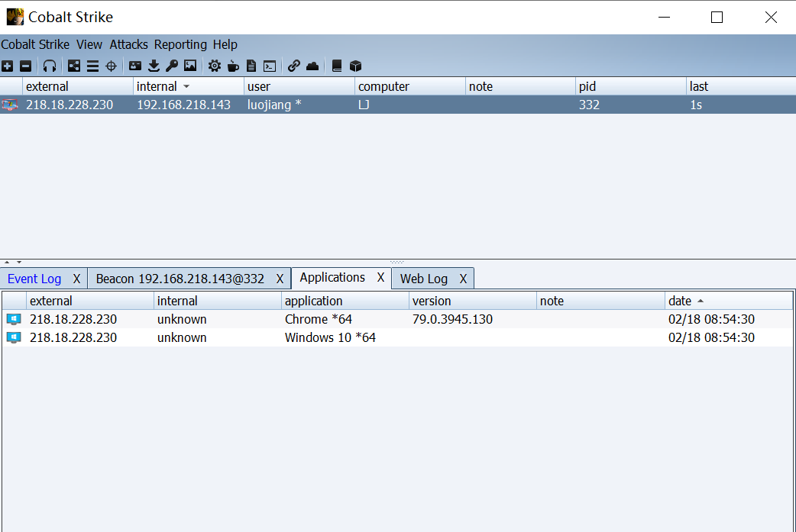Image resolution: width=796 pixels, height=532 pixels.
Task: Open the Reporting menu
Action: (x=180, y=44)
